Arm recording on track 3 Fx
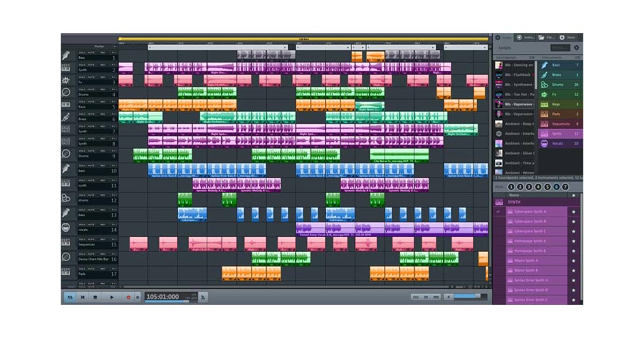The image size is (644, 338). 103,77
